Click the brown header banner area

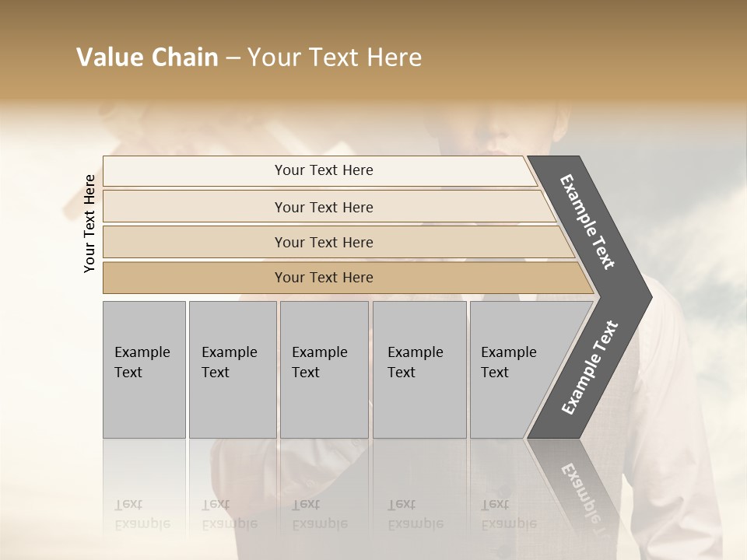373,50
